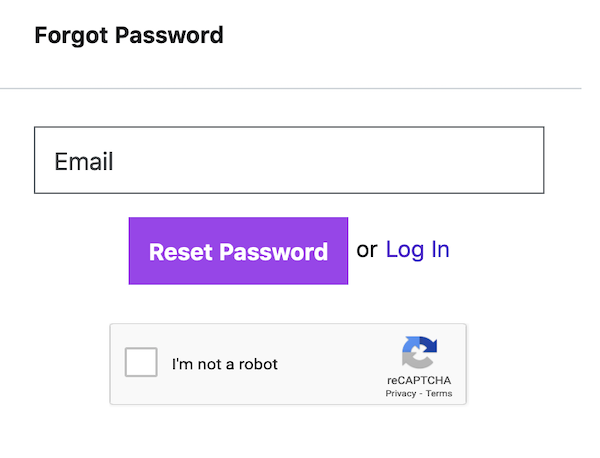Click the reCAPTCHA logo icon
Image resolution: width=600 pixels, height=458 pixels.
pyautogui.click(x=419, y=353)
